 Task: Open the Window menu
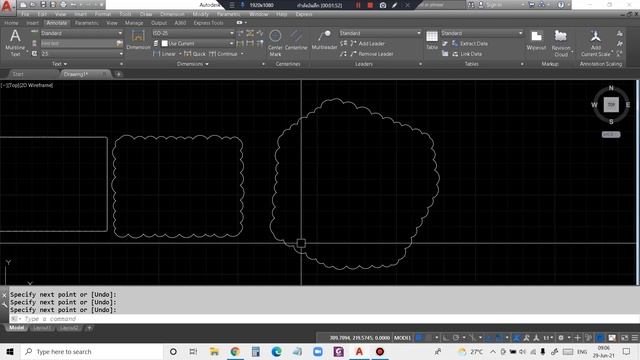(x=258, y=14)
